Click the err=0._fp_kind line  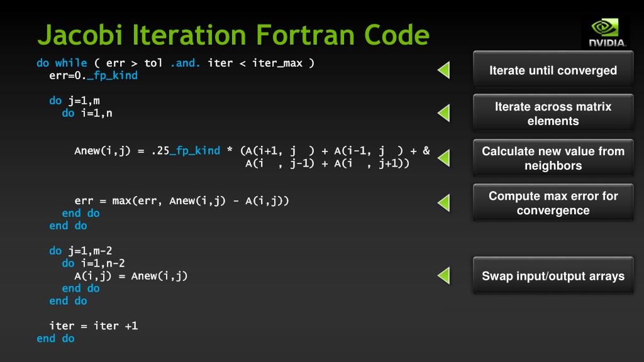click(x=93, y=75)
